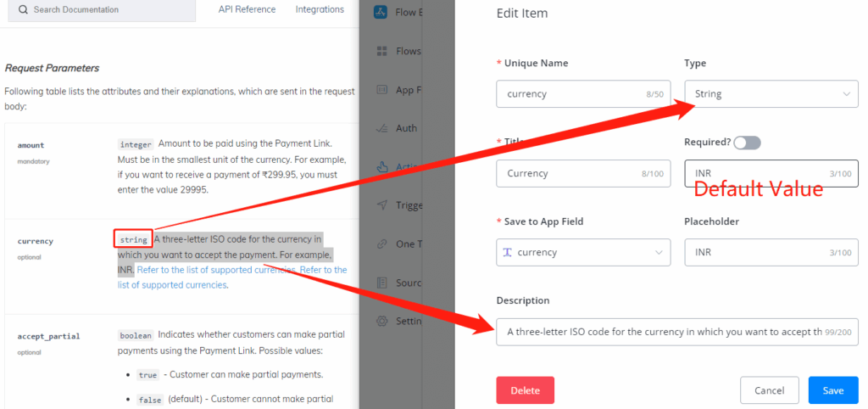Open the App Fields sidebar icon
Viewport: 868px width, 409px height.
(382, 90)
